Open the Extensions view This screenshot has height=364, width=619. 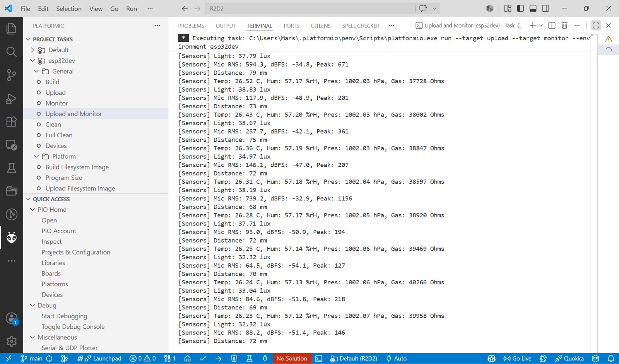point(11,121)
